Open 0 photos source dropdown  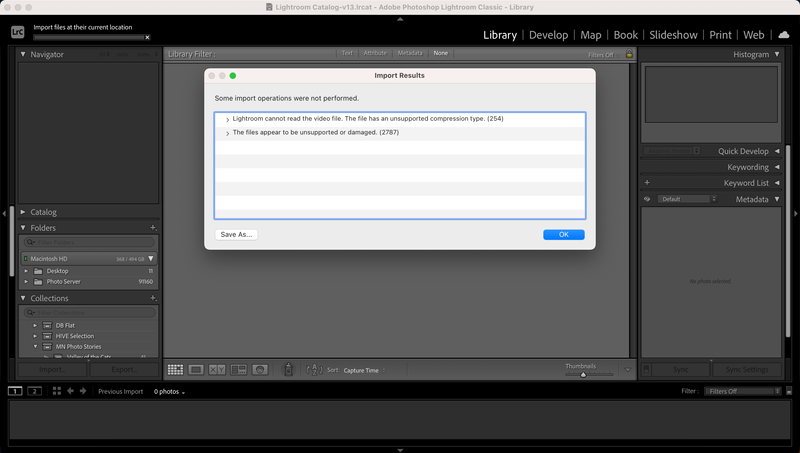point(169,392)
